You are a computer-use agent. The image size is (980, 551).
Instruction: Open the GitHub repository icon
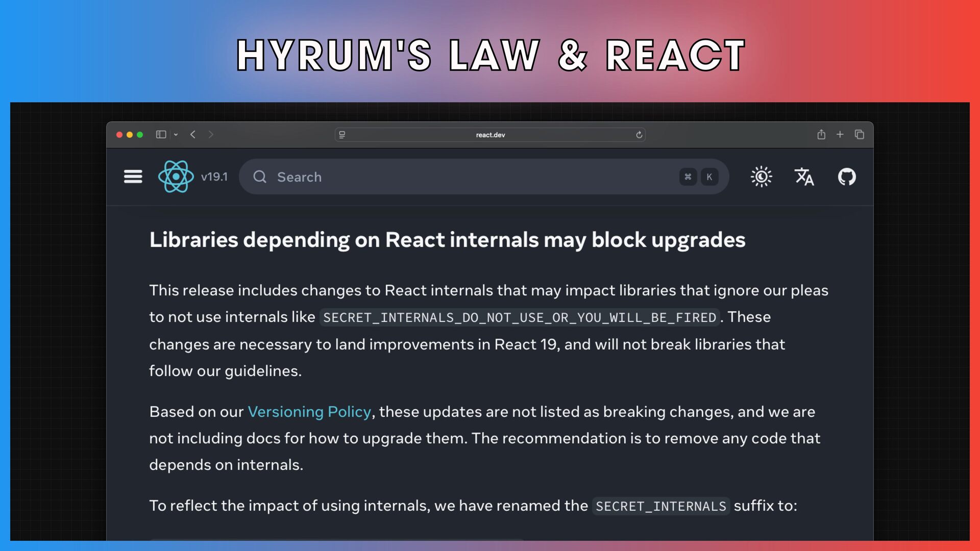pyautogui.click(x=846, y=177)
